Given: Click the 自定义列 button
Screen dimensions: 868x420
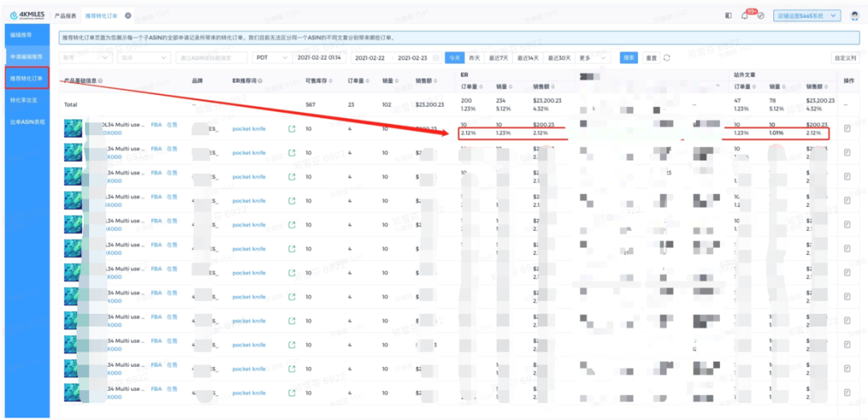Looking at the screenshot, I should [845, 58].
